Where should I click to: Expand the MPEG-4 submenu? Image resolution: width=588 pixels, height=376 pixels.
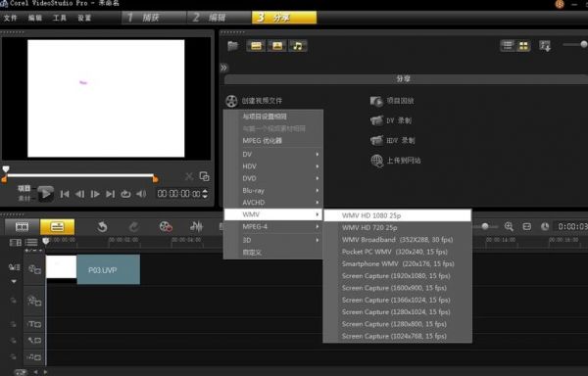[x=273, y=226]
